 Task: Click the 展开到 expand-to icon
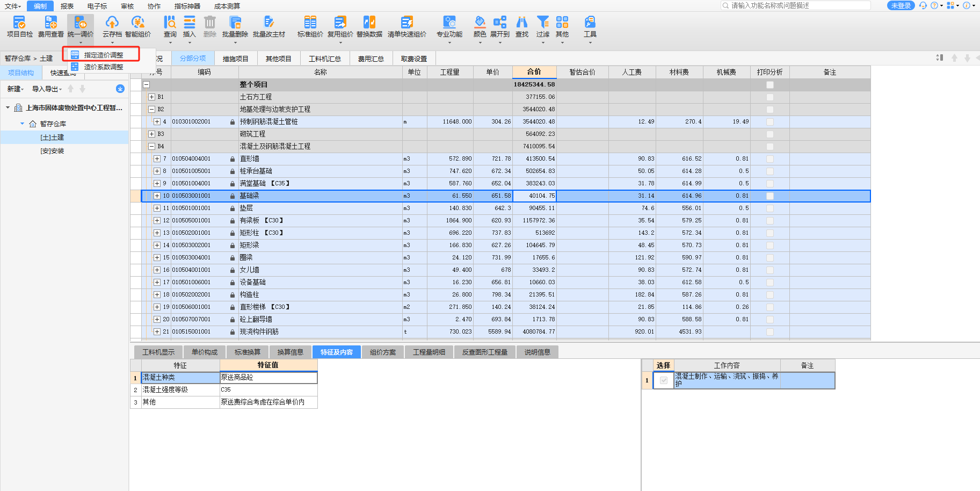pyautogui.click(x=500, y=22)
